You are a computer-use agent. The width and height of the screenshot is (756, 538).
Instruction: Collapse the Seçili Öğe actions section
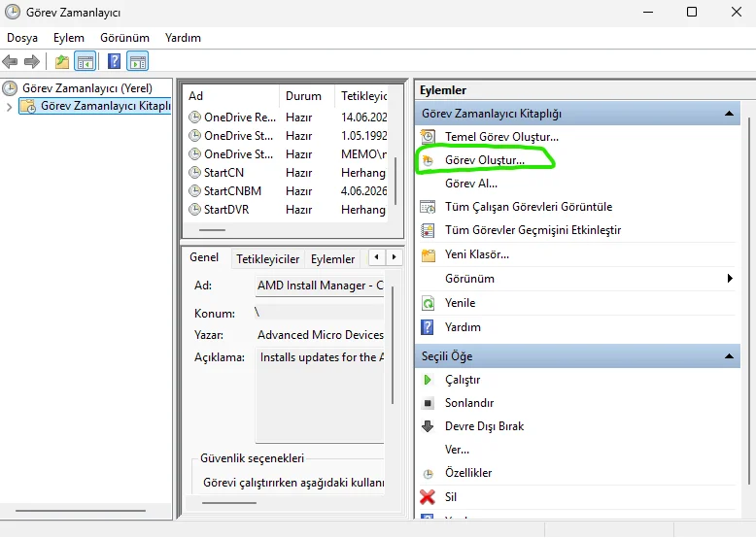click(729, 356)
